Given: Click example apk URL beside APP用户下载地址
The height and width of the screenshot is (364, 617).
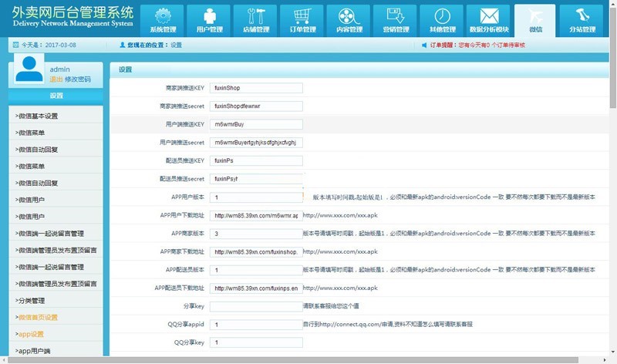Looking at the screenshot, I should pyautogui.click(x=340, y=215).
